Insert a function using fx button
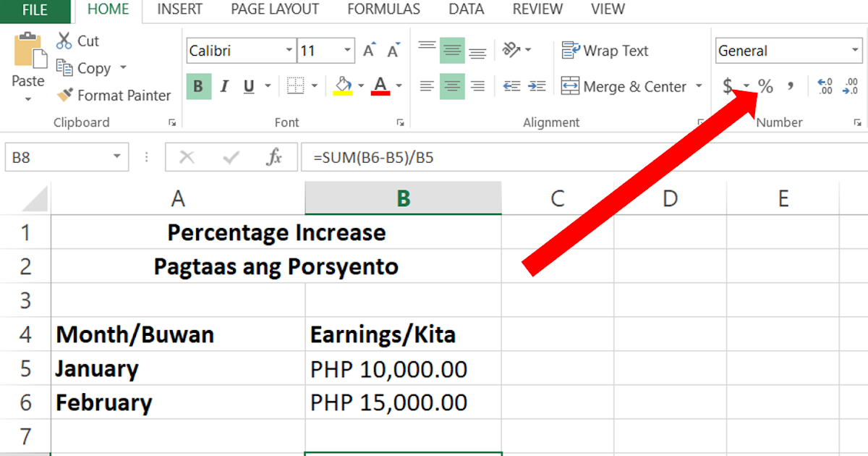Screen dimensions: 868x456 (x=276, y=156)
